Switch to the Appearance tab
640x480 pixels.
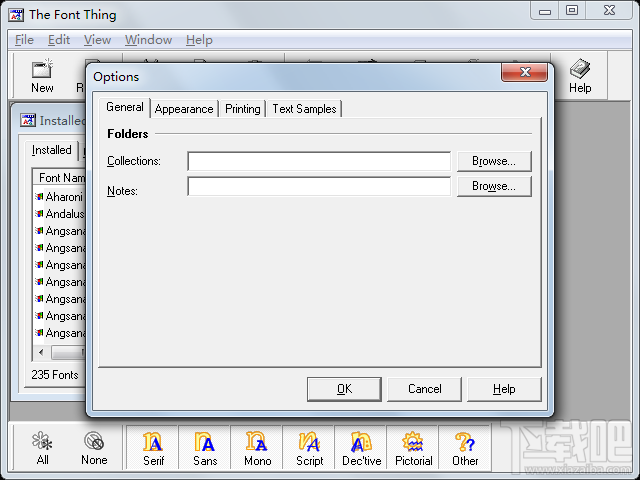point(184,109)
